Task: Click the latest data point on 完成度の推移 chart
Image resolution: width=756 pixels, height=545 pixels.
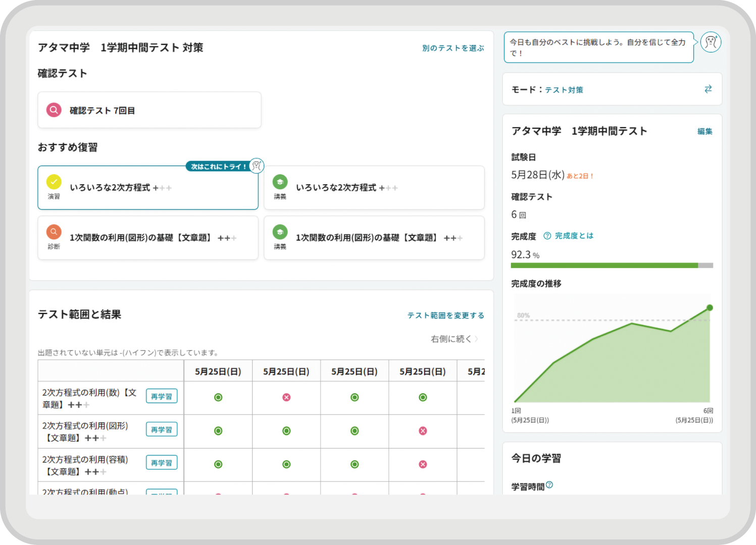Action: click(x=710, y=308)
